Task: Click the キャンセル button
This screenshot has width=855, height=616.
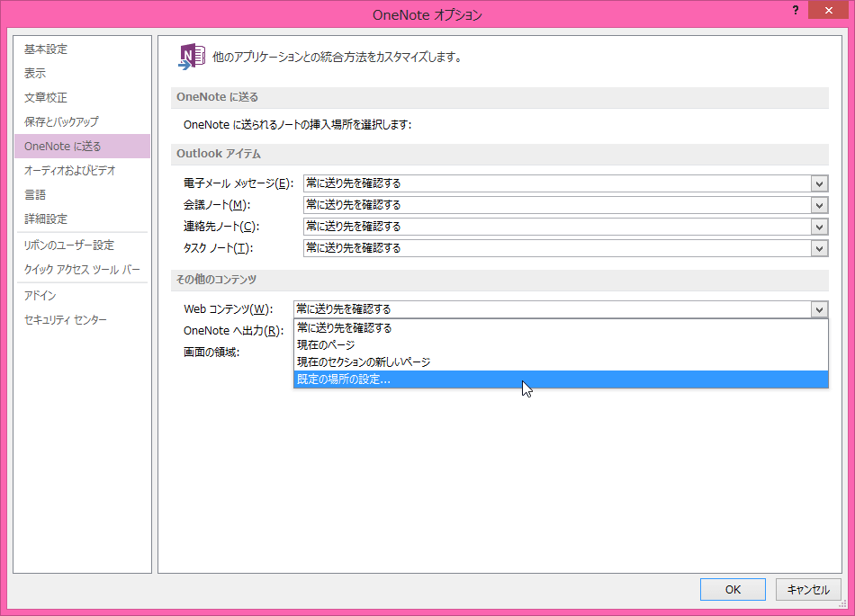Action: click(808, 589)
